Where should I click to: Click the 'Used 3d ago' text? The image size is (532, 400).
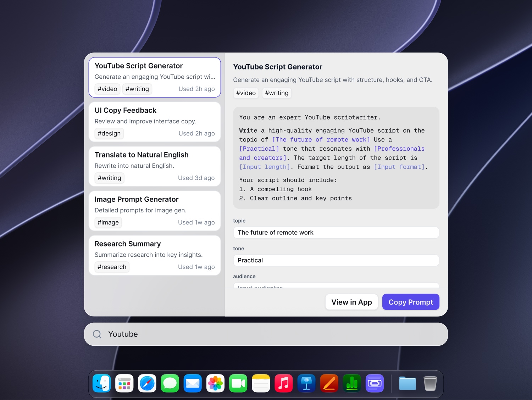point(196,178)
